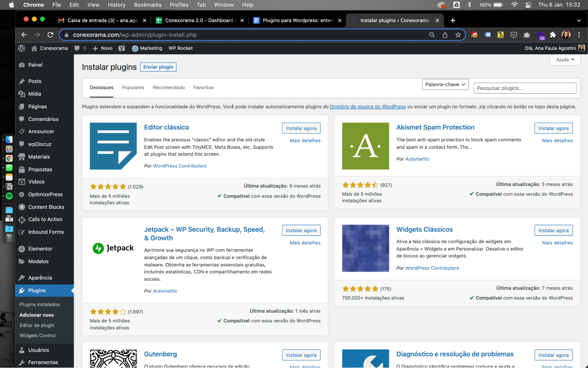Reload the page with the refresh icon
The width and height of the screenshot is (588, 368).
(x=50, y=35)
